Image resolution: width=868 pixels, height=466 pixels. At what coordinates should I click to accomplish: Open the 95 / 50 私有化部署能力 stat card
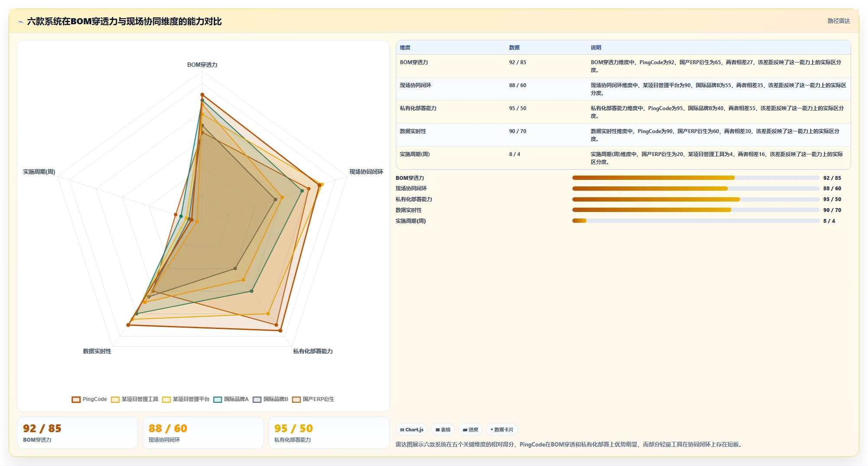[329, 433]
